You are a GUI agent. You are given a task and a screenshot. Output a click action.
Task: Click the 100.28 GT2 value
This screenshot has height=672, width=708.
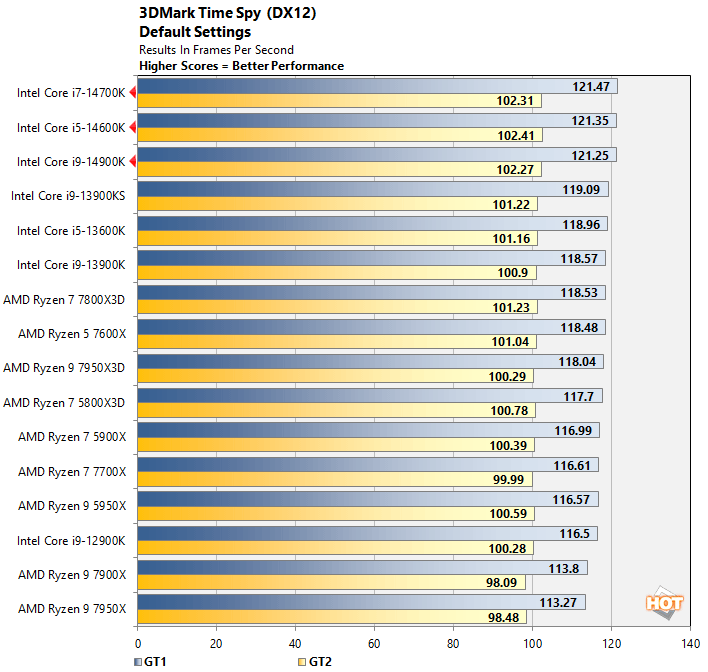coord(508,548)
